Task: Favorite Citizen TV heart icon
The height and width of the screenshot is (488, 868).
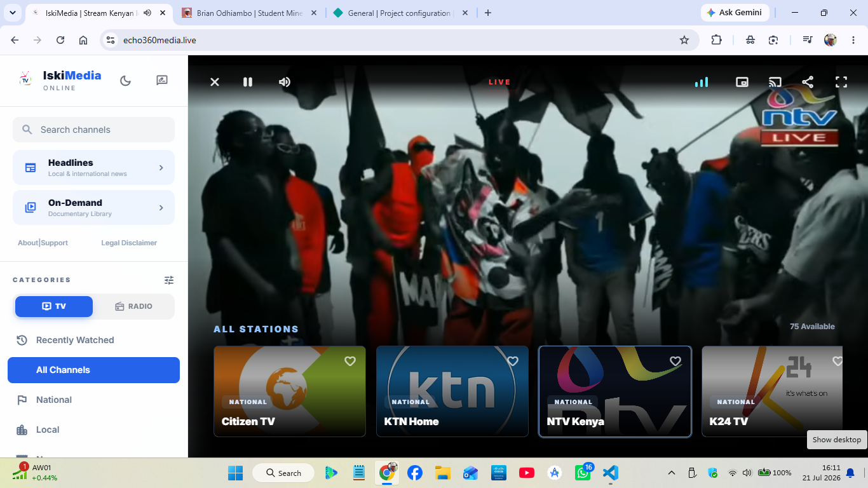Action: click(x=350, y=361)
